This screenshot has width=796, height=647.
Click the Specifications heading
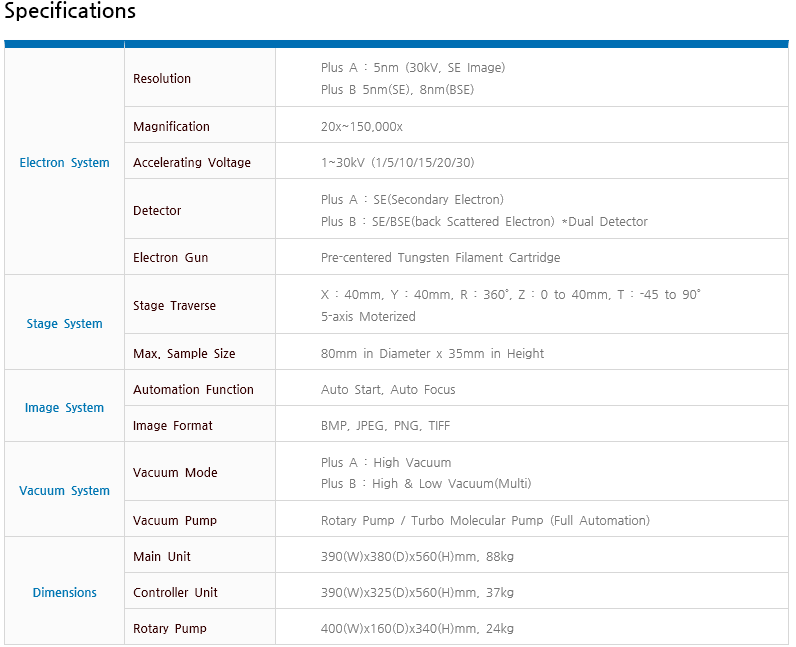(x=70, y=11)
